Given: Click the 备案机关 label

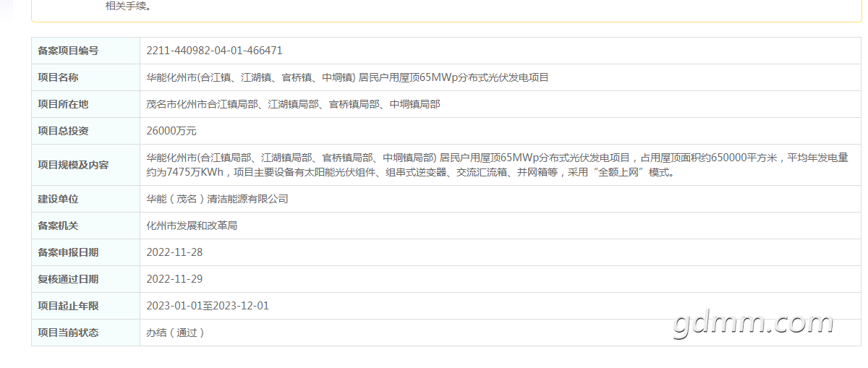Looking at the screenshot, I should click(x=58, y=226).
